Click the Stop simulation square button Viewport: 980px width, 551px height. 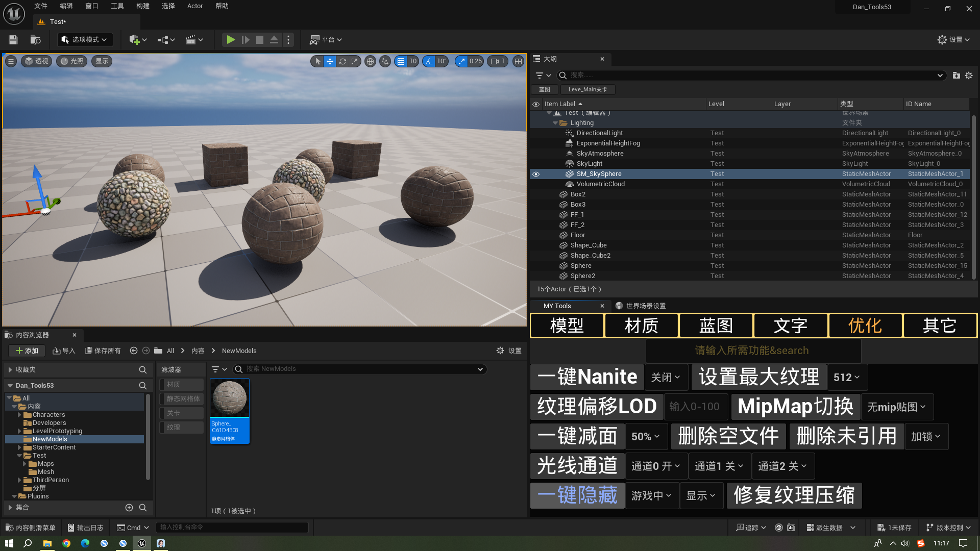tap(260, 40)
